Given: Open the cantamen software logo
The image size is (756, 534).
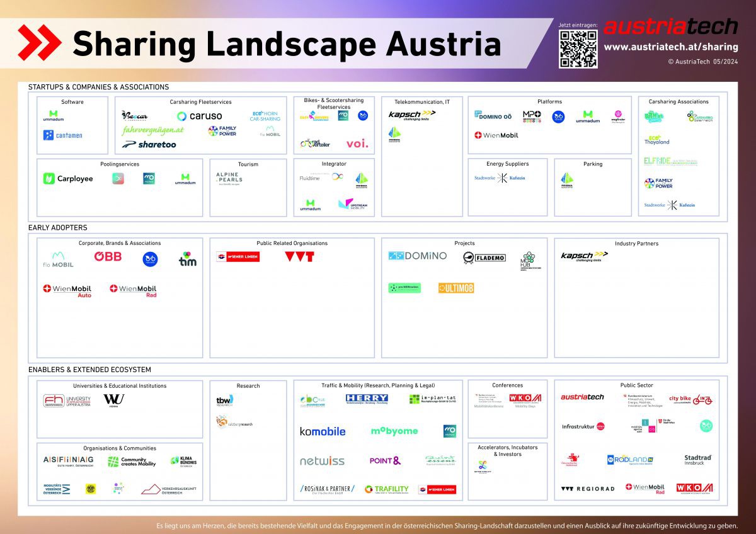Looking at the screenshot, I should (x=63, y=135).
